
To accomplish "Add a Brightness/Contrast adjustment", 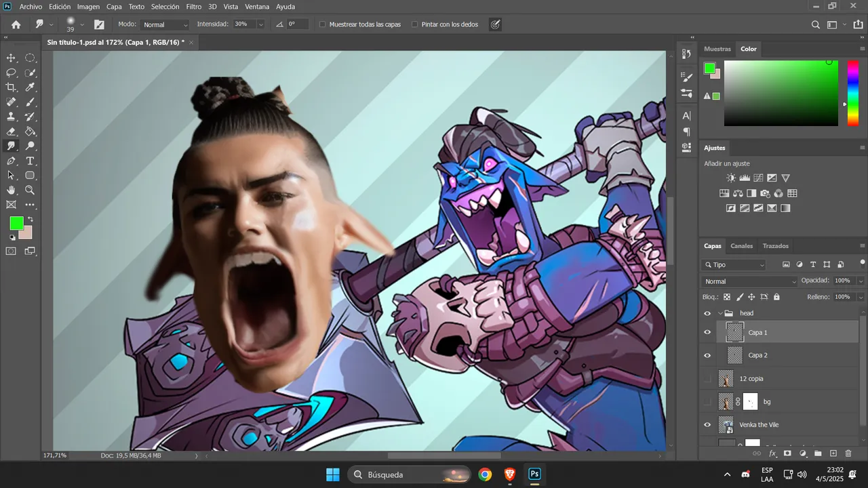I will coord(731,178).
